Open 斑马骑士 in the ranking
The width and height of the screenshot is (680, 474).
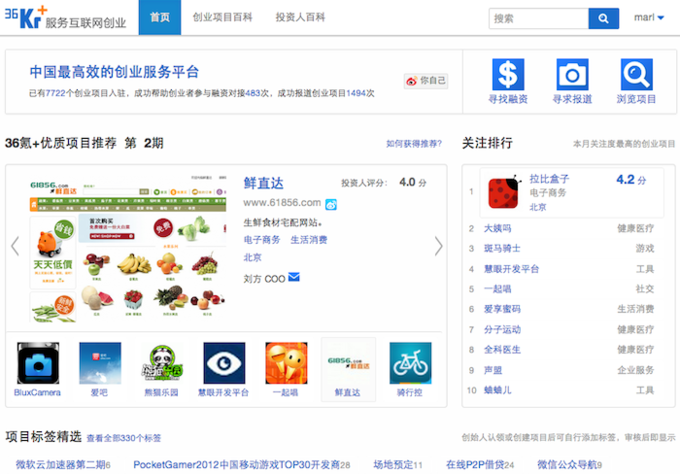(502, 248)
